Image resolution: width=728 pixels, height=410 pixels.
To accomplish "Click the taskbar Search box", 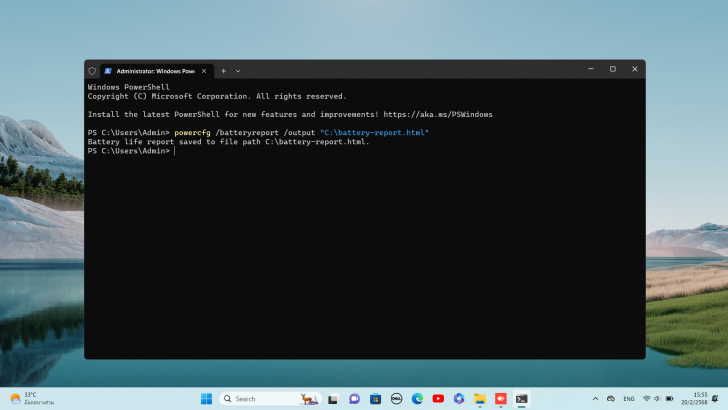I will (270, 398).
